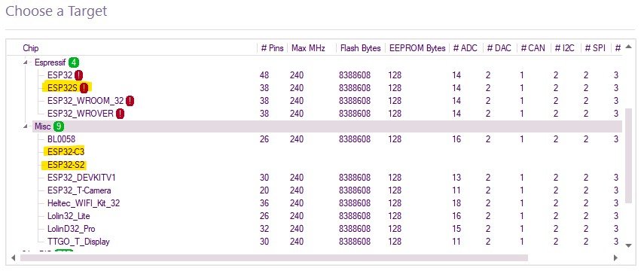Viewport: 644px width, 274px height.
Task: Click the green count badge beside Misc
Action: (59, 126)
